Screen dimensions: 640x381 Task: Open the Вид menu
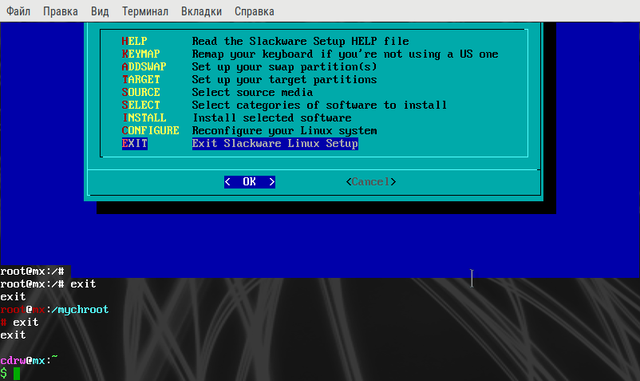tap(100, 11)
